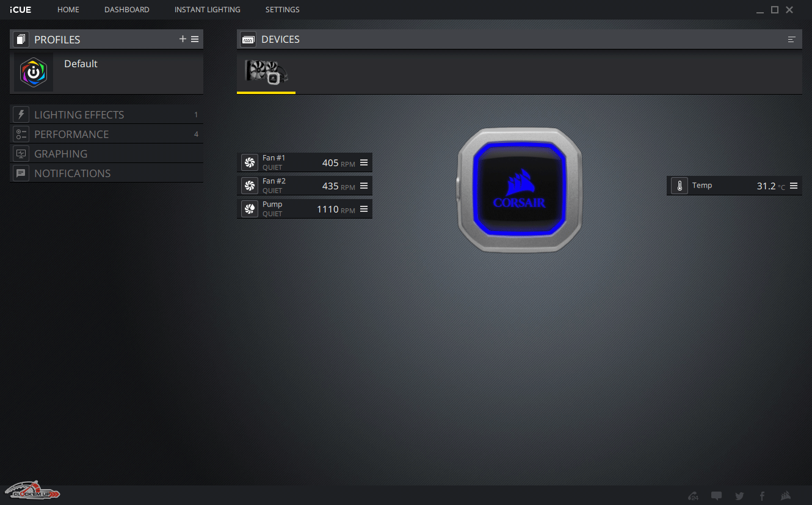This screenshot has height=505, width=812.
Task: Click the Lighting Effects lightning bolt icon
Action: pyautogui.click(x=21, y=114)
